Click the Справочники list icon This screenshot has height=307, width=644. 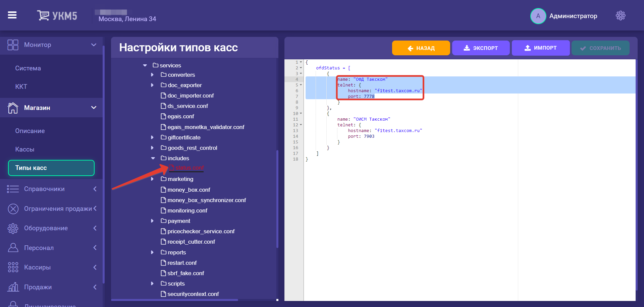(13, 189)
